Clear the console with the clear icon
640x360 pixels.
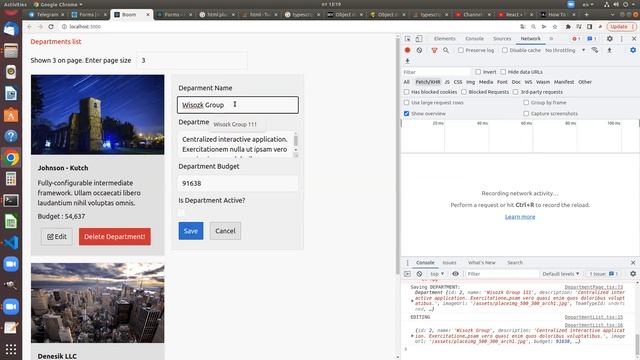(x=419, y=274)
